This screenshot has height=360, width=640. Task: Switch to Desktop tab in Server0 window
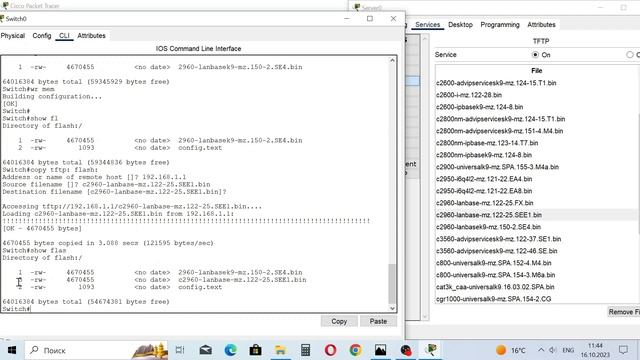point(460,25)
